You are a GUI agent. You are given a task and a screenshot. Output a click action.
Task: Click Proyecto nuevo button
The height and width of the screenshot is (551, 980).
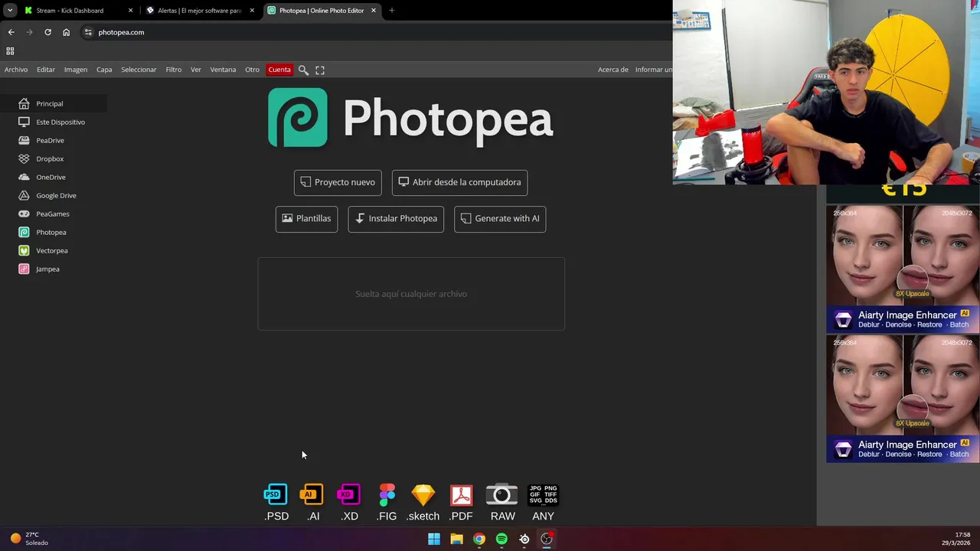[338, 182]
